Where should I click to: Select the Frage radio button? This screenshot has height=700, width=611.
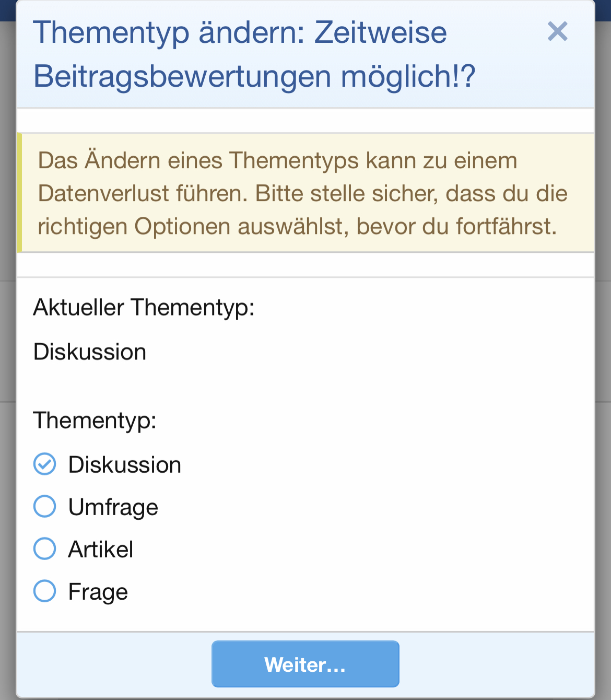point(44,591)
